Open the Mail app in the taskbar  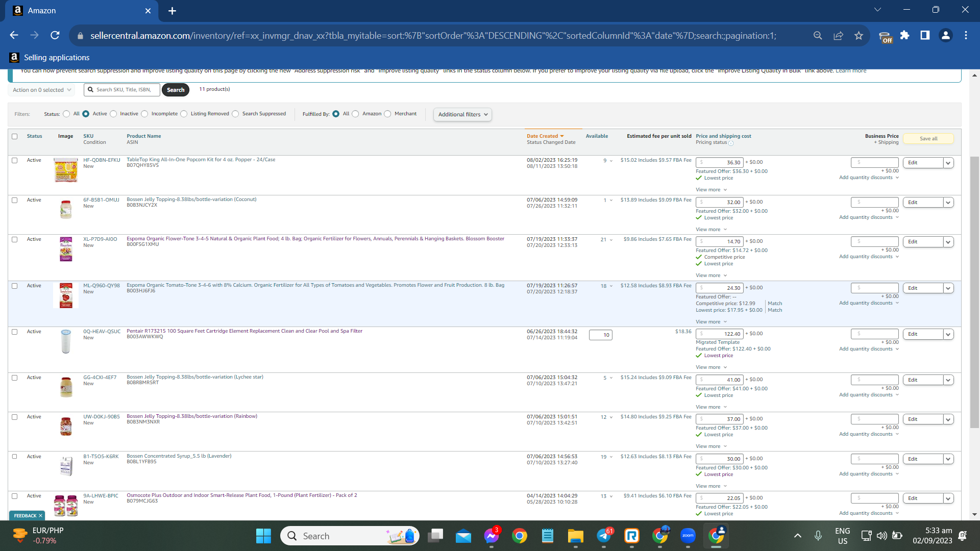coord(463,536)
